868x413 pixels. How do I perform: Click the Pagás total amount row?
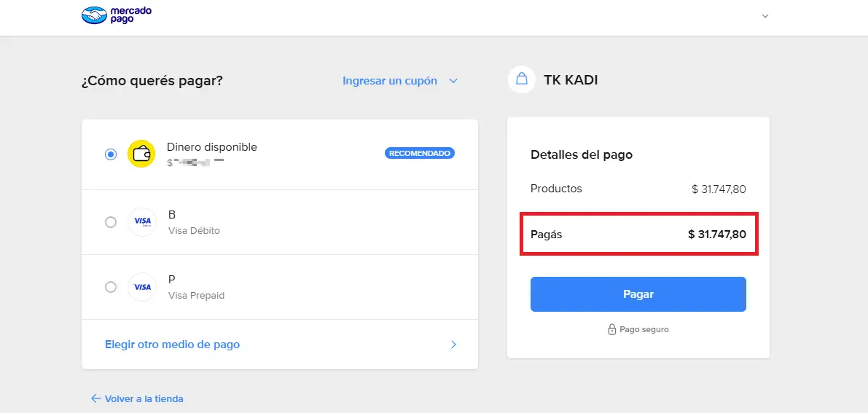[x=638, y=235]
